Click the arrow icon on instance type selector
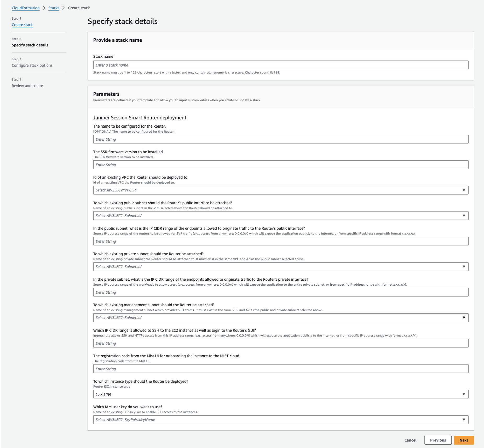Screen dimensions: 484x448 tap(464, 394)
